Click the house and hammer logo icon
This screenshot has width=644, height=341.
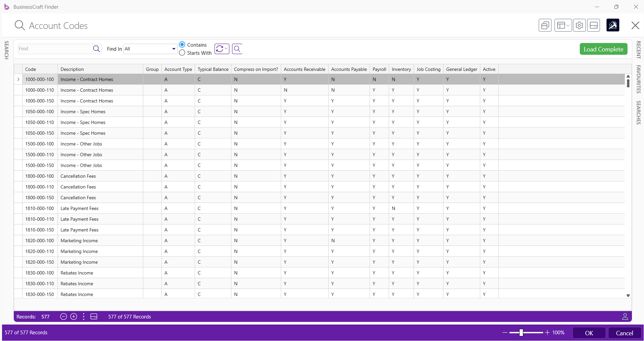tap(613, 25)
